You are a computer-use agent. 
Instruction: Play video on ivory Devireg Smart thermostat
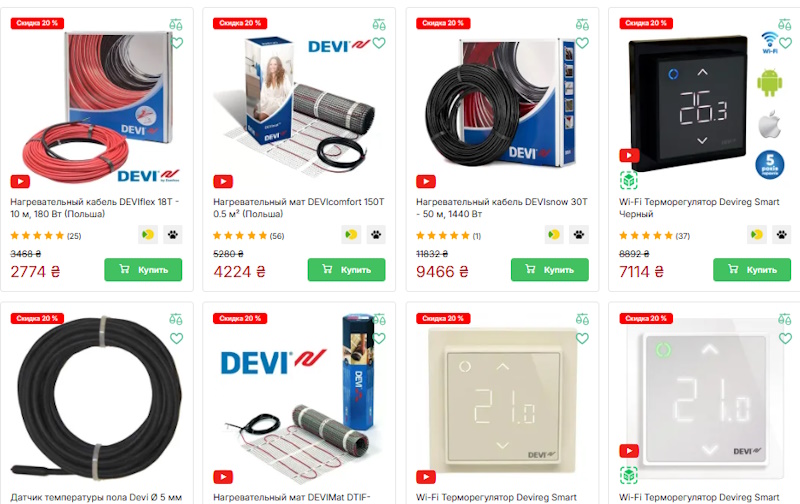(426, 477)
